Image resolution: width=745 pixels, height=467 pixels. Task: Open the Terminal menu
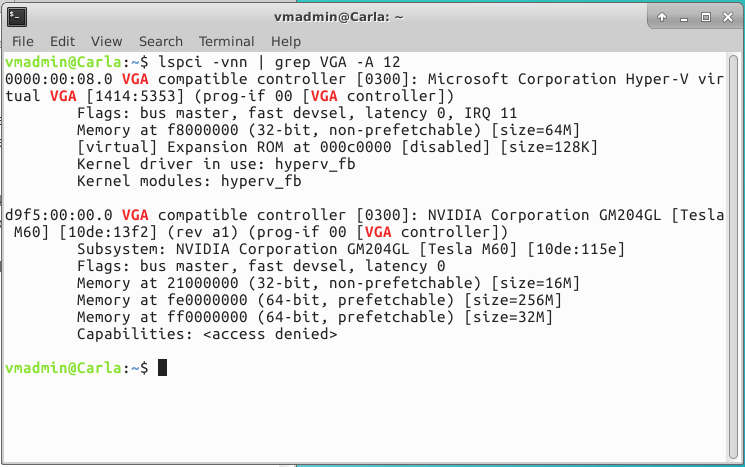(227, 42)
